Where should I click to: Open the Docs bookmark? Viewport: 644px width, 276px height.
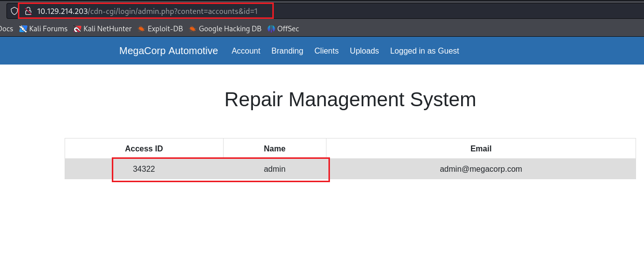click(6, 29)
